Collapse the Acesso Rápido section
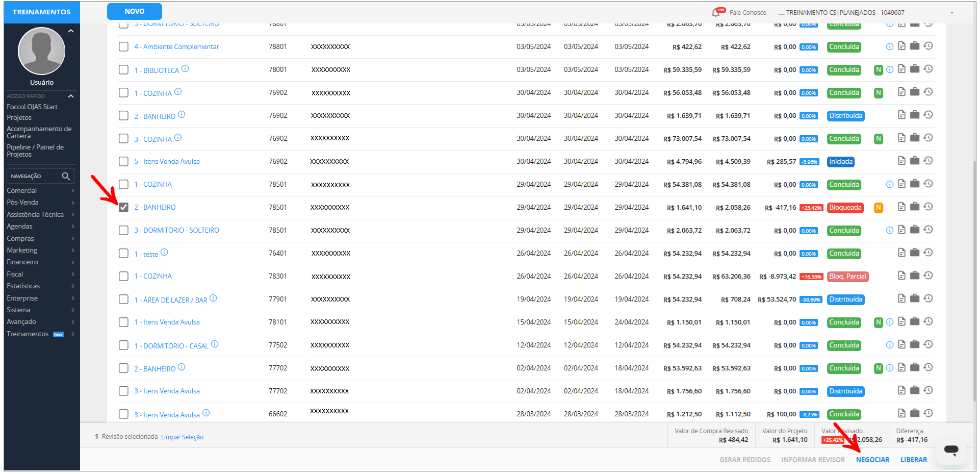The image size is (980, 474). [x=71, y=96]
